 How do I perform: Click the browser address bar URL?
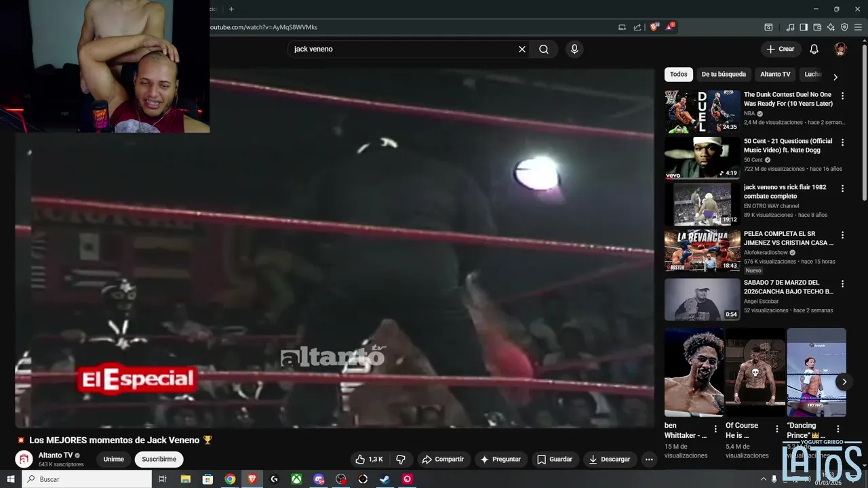point(264,27)
